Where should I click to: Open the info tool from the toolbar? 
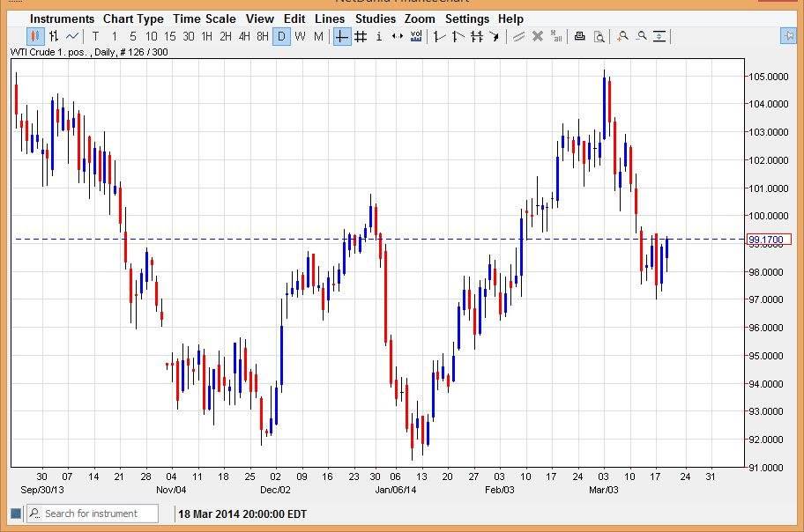coord(379,36)
